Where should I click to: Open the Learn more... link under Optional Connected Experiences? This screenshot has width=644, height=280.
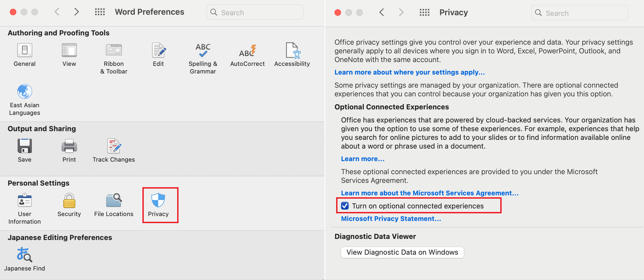pos(363,159)
